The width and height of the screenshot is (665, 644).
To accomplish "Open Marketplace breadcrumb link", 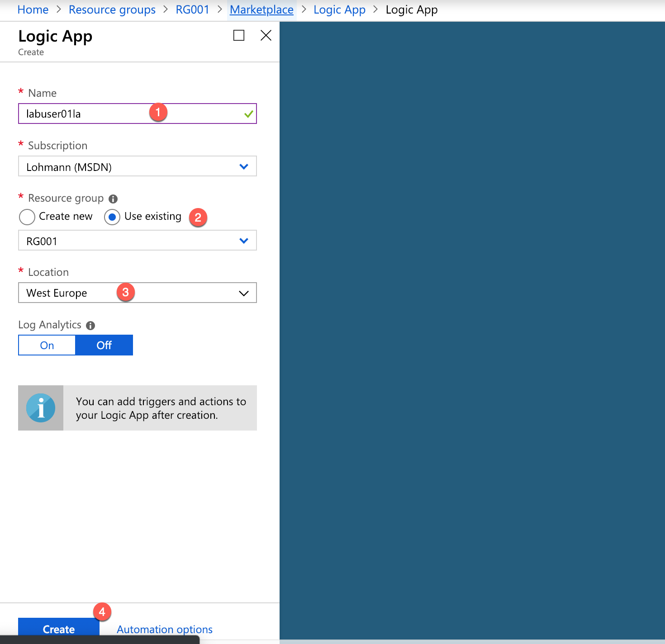I will (x=261, y=9).
